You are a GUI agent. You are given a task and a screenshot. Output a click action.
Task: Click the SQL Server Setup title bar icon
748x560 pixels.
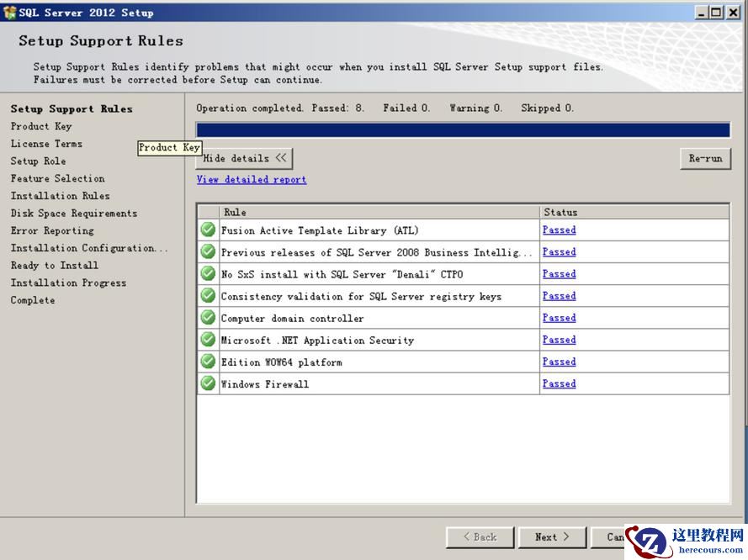[x=10, y=13]
